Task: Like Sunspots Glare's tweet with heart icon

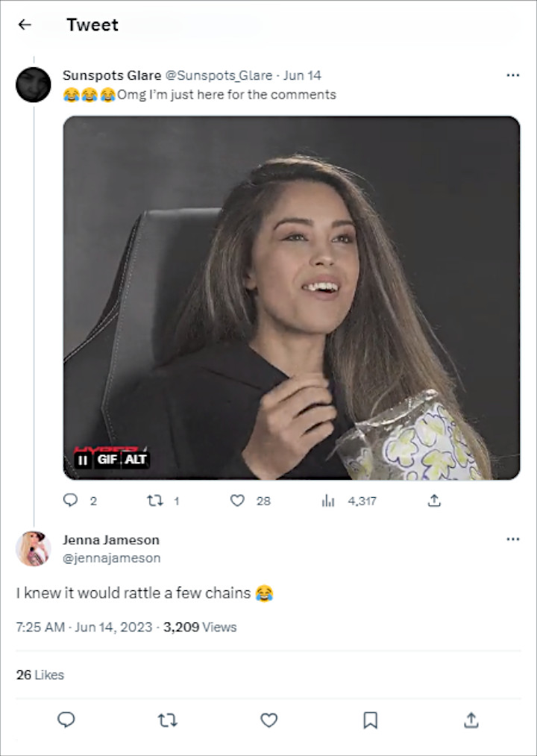Action: click(x=237, y=501)
